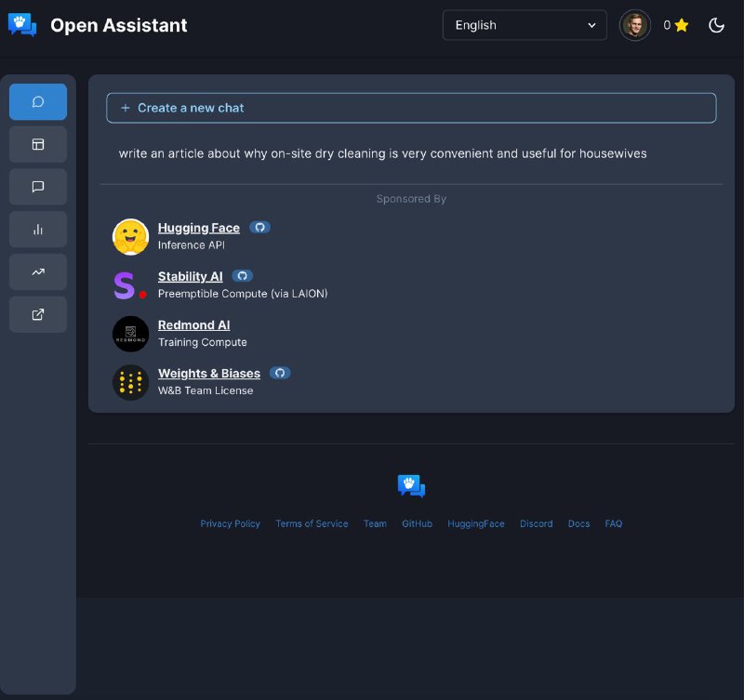
Task: Open the Privacy Policy footer link
Action: click(x=230, y=523)
